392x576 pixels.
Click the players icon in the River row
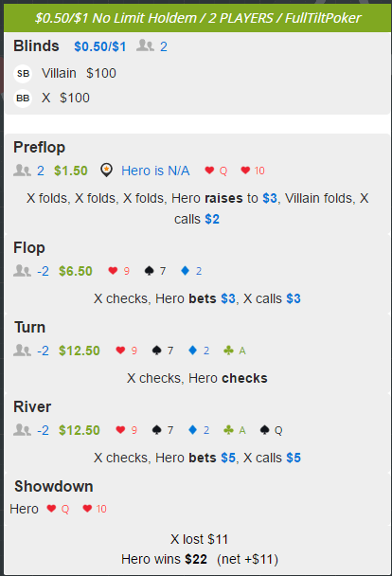pos(22,430)
